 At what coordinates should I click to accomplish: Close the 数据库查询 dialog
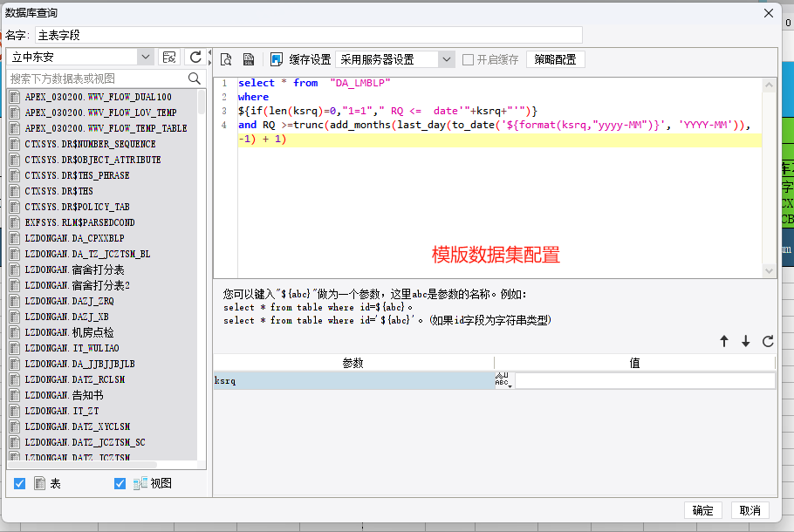[769, 13]
